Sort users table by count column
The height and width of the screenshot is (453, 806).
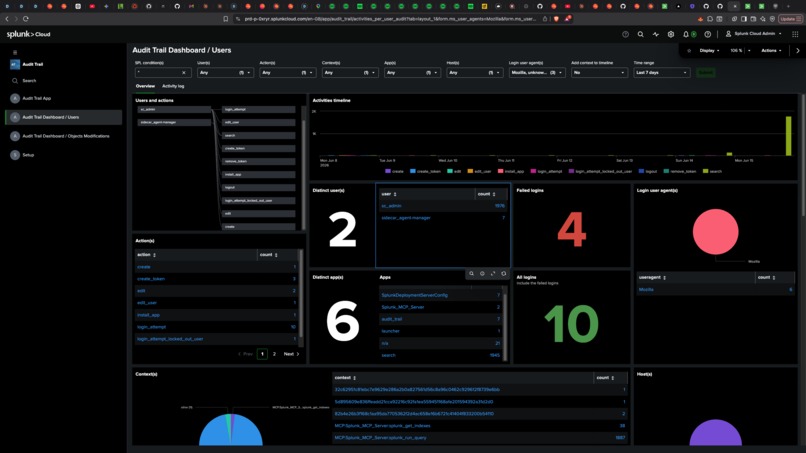[x=486, y=194]
